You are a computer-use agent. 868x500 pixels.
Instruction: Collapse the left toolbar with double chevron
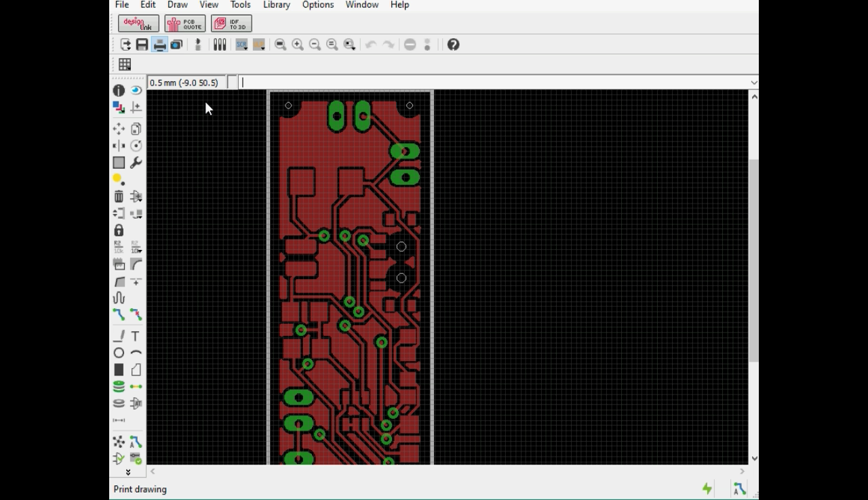coord(127,471)
